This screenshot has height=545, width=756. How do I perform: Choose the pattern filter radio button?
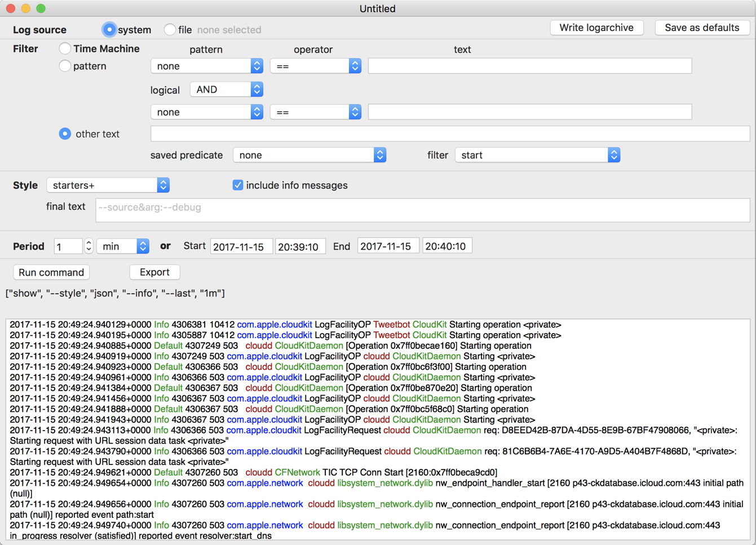65,66
